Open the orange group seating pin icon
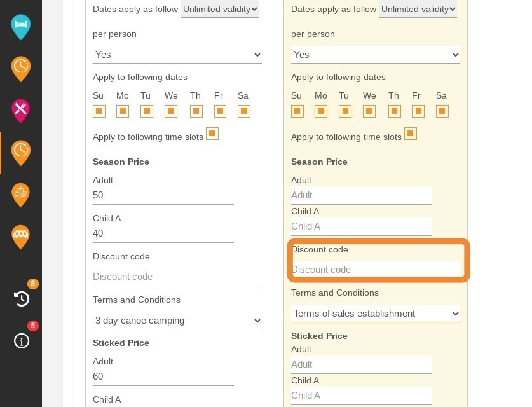This screenshot has height=407, width=532. (21, 237)
